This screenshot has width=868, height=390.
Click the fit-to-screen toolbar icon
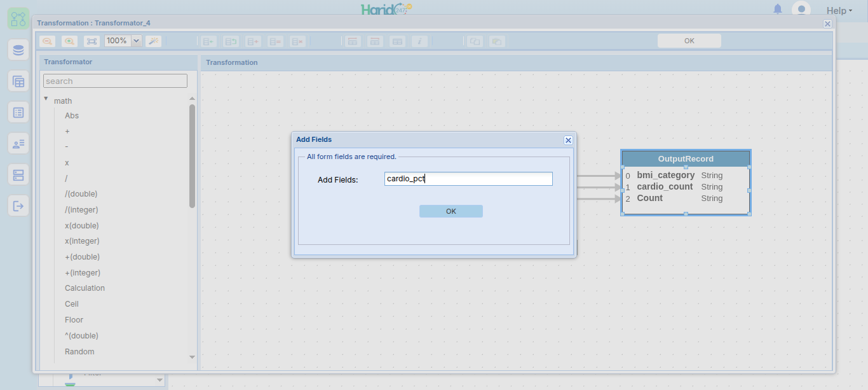point(92,41)
